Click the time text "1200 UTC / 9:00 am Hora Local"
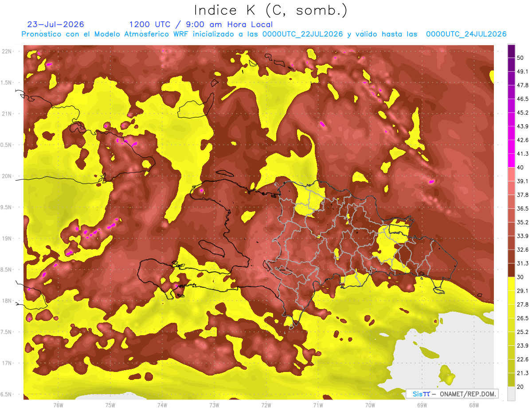Viewport: 532px width, 411px height. [201, 24]
